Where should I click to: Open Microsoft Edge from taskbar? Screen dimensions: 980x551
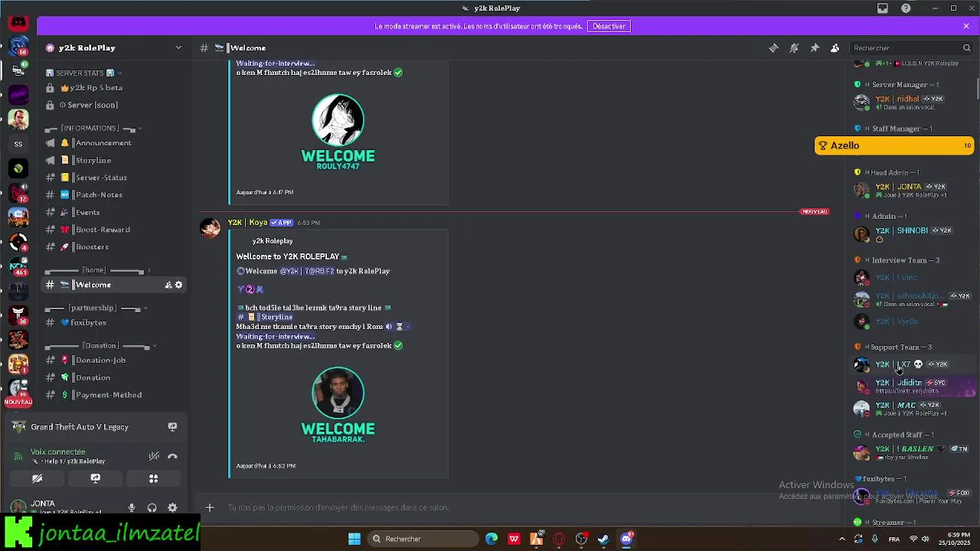[492, 539]
